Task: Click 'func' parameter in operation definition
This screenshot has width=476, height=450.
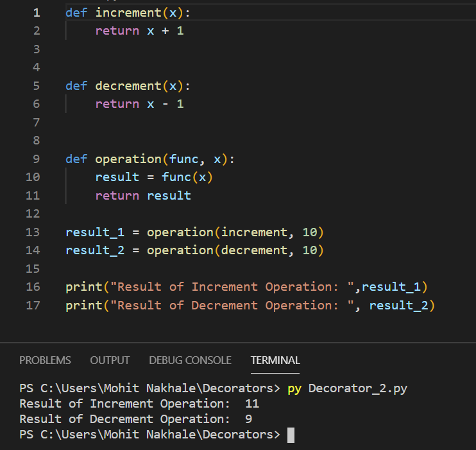Action: tap(183, 159)
